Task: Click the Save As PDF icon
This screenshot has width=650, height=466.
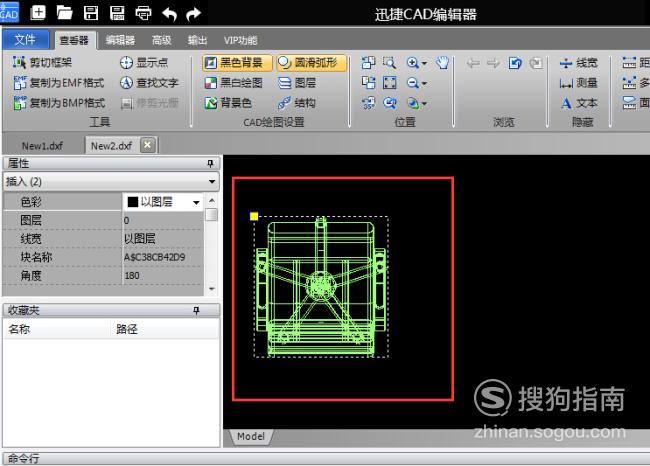Action: (x=117, y=13)
